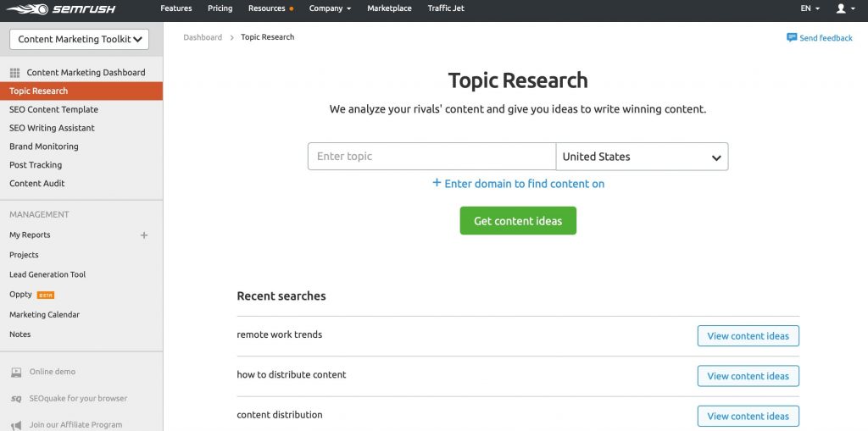Click the Topic Research breadcrumb text
Screen dimensions: 868x431
pos(267,37)
